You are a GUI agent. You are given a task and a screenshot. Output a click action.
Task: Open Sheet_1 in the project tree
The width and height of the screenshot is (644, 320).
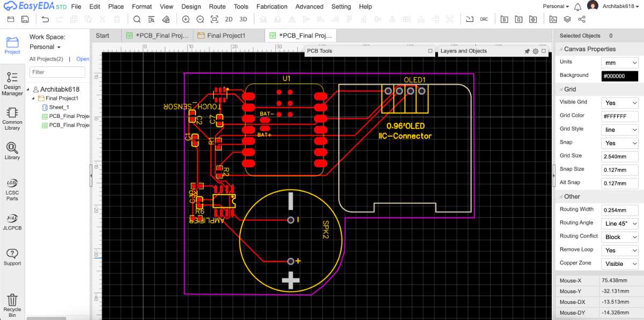coord(59,107)
